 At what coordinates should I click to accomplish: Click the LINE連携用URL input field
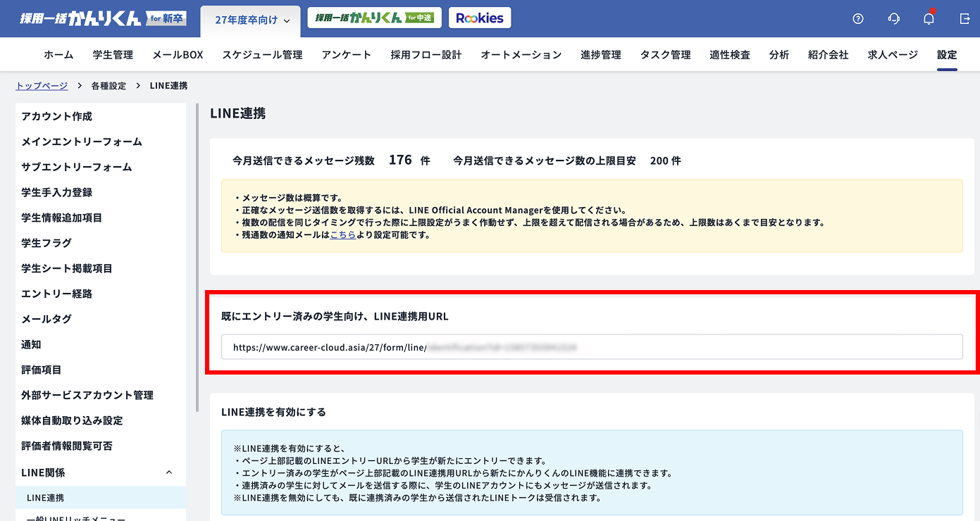[x=592, y=347]
